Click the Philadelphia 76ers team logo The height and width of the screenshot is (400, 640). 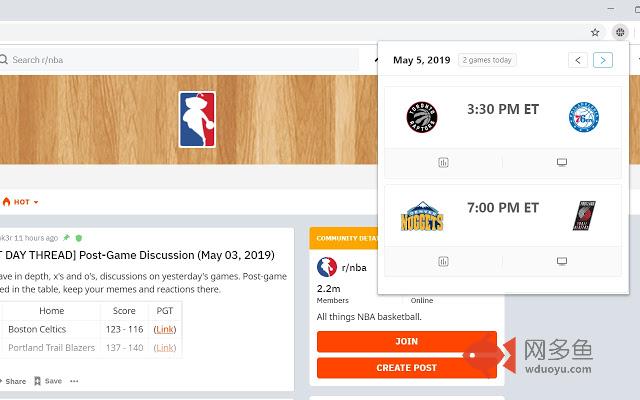pyautogui.click(x=584, y=117)
